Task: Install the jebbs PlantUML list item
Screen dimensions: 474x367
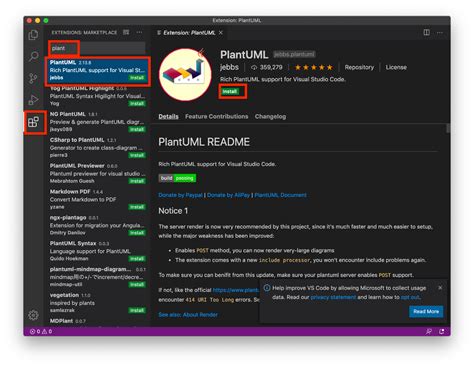Action: pyautogui.click(x=137, y=78)
